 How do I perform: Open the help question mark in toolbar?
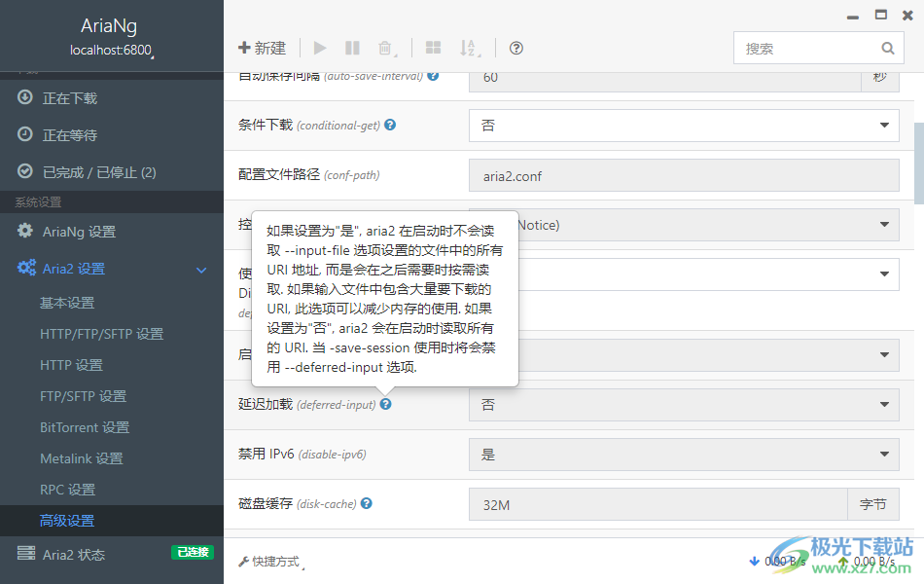click(x=516, y=48)
